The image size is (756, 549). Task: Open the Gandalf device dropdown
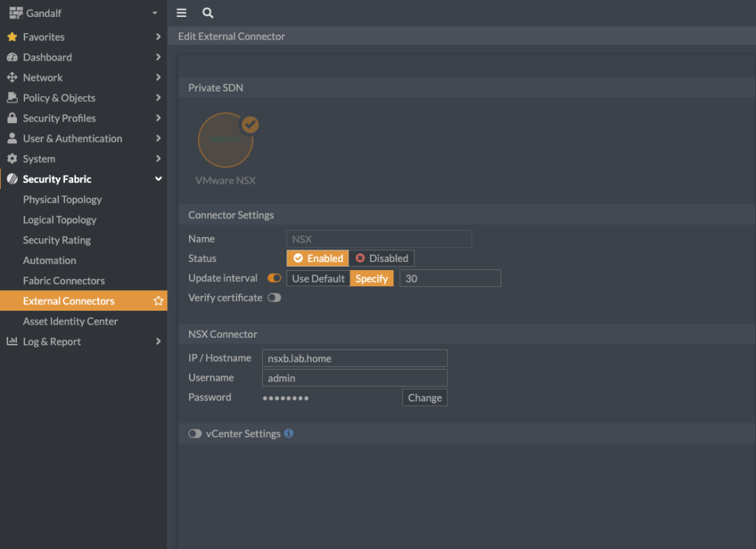coord(154,13)
